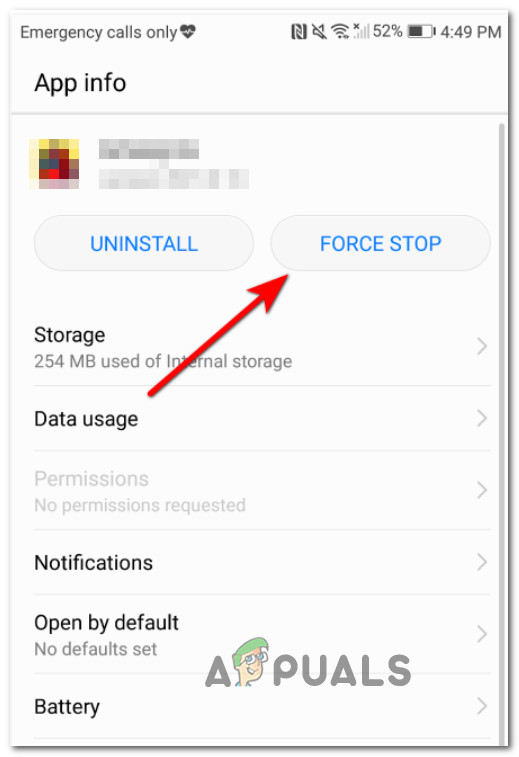
Task: Tap the muted sound status icon
Action: (x=319, y=32)
